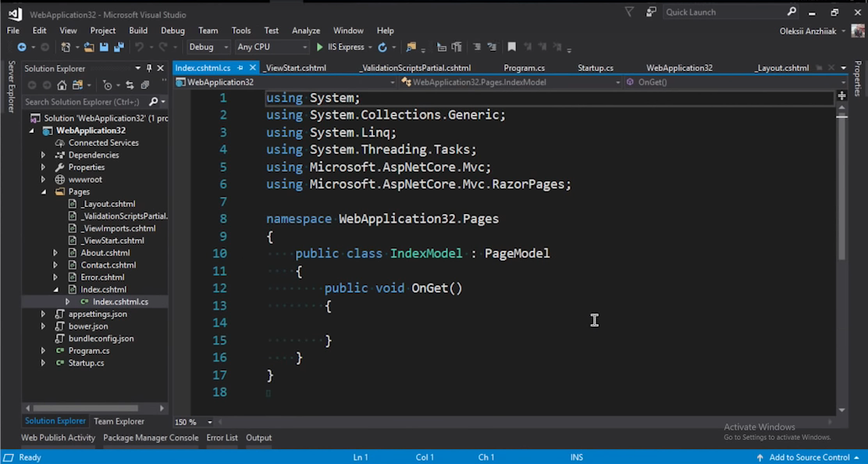Image resolution: width=868 pixels, height=464 pixels.
Task: Click the Find in Files toolbar icon
Action: 411,47
